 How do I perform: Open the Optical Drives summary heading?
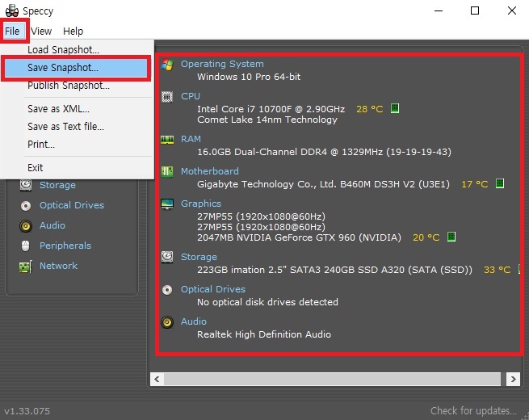tap(213, 289)
